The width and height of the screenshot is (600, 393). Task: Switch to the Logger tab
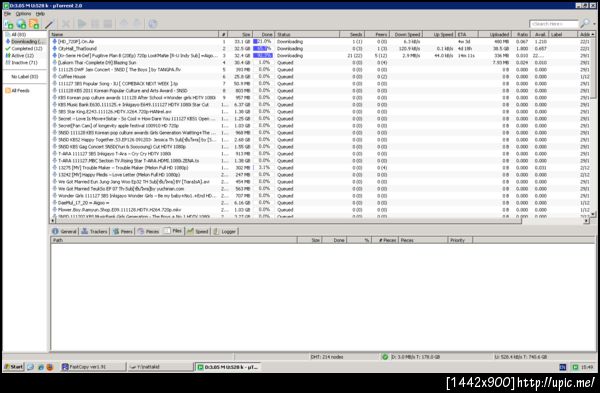tap(225, 232)
